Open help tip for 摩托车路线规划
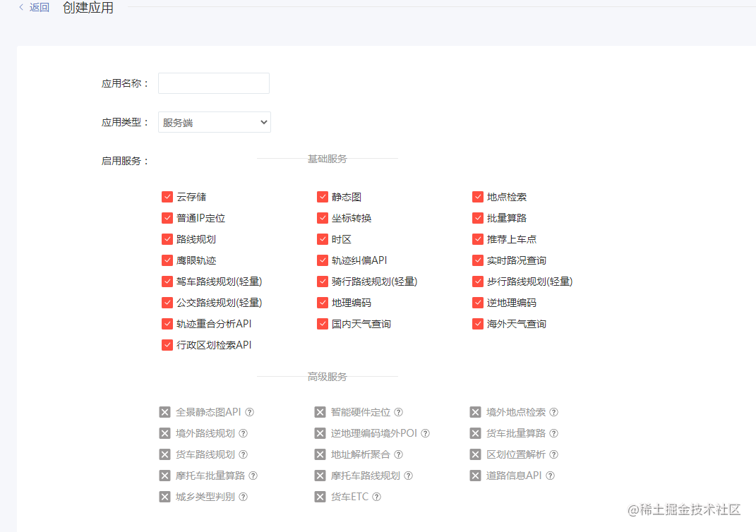756x532 pixels. coord(409,476)
